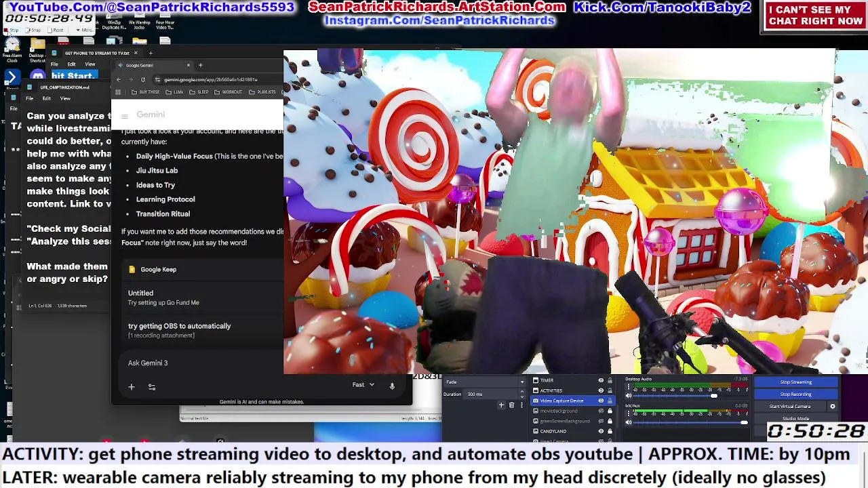
Task: Add new tab in GET PHONE notepad window
Action: (151, 53)
